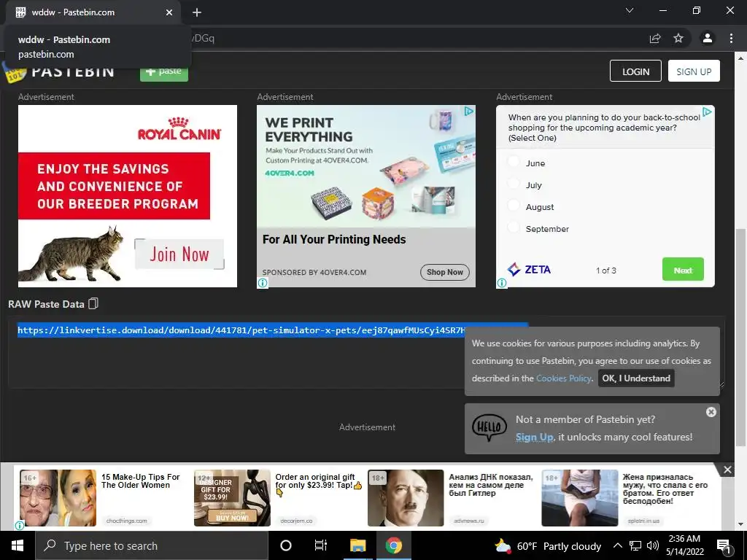Open 15 Make-Up Tips ad
Screen dimensions: 747x560
coord(140,481)
